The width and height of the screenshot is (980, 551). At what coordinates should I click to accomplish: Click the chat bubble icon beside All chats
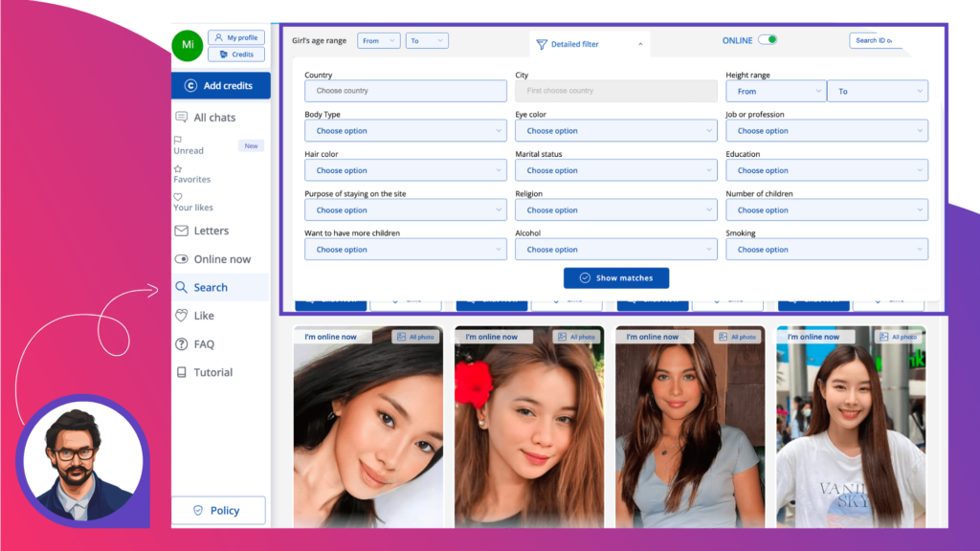click(181, 117)
